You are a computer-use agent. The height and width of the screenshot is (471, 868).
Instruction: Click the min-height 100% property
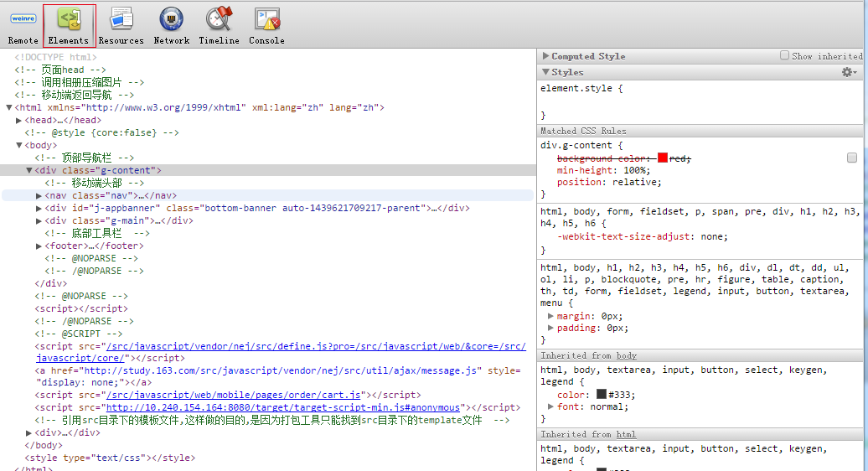pos(603,170)
